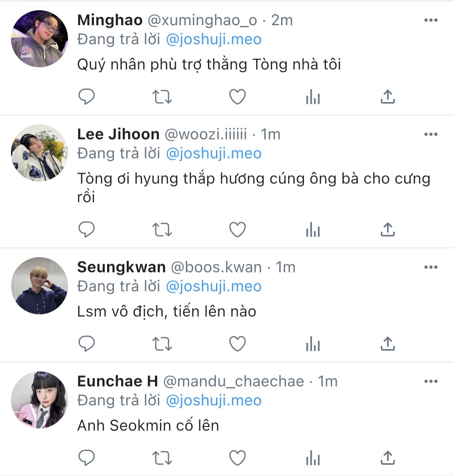Like Minghao's tweet with the heart
The height and width of the screenshot is (476, 454).
(x=237, y=97)
